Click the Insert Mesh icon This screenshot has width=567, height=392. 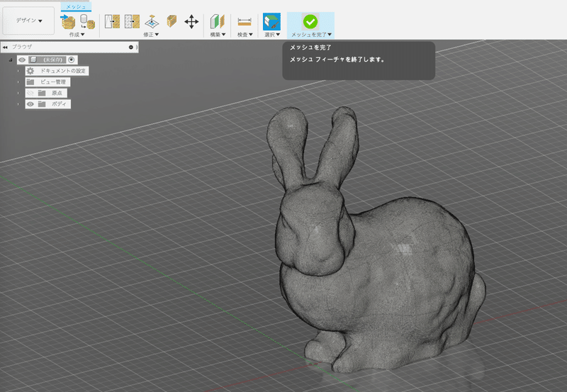[67, 22]
